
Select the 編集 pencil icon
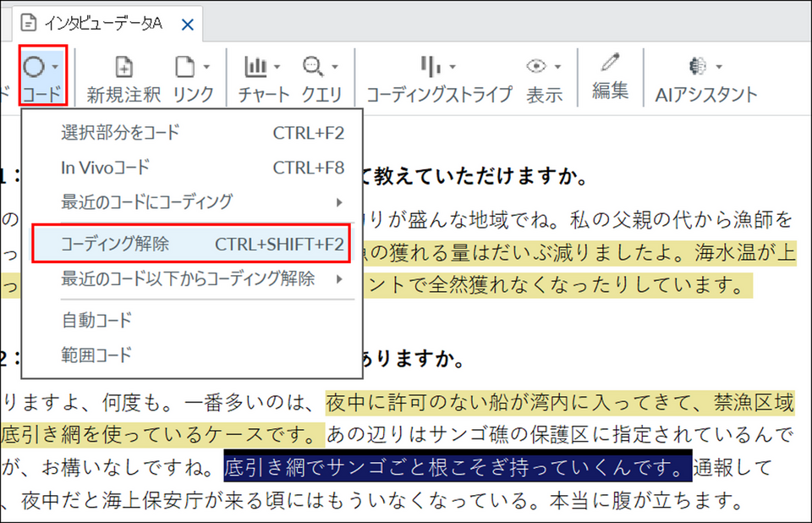pyautogui.click(x=611, y=62)
